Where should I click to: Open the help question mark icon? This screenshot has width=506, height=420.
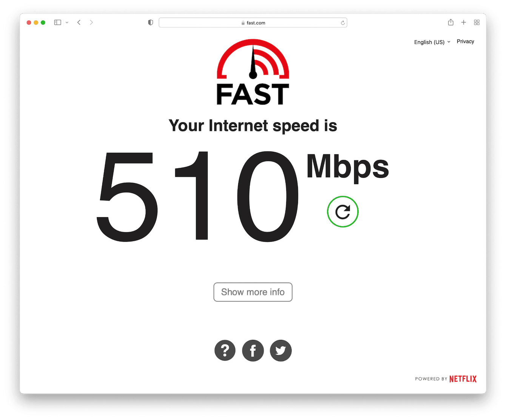(x=225, y=351)
